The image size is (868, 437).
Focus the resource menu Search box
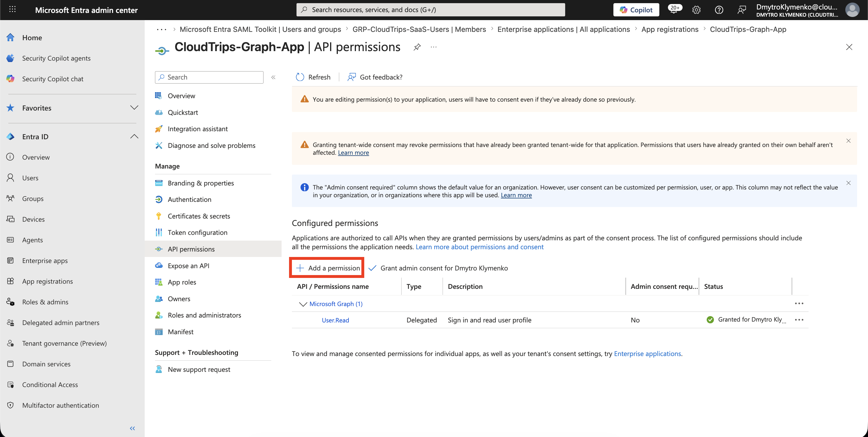coord(209,77)
